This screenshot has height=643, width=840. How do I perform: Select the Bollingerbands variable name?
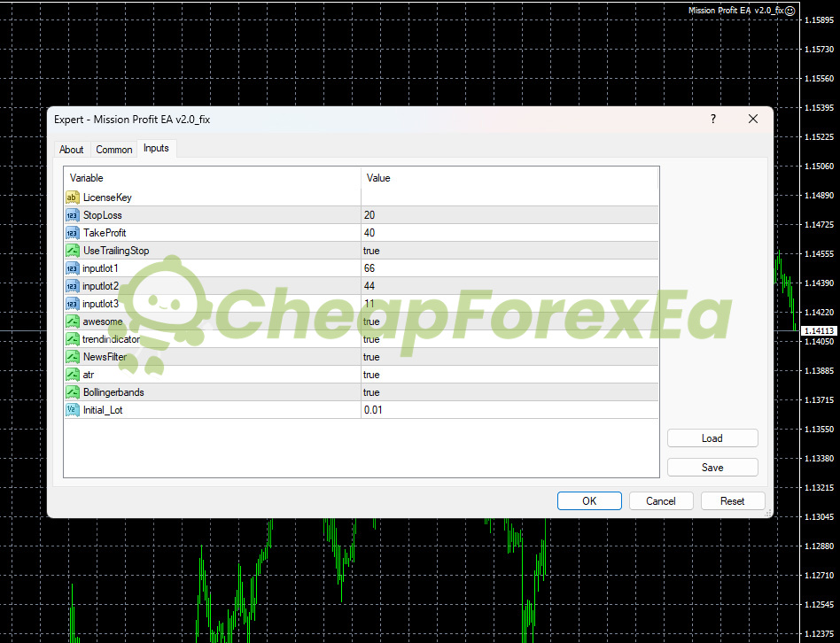click(113, 391)
